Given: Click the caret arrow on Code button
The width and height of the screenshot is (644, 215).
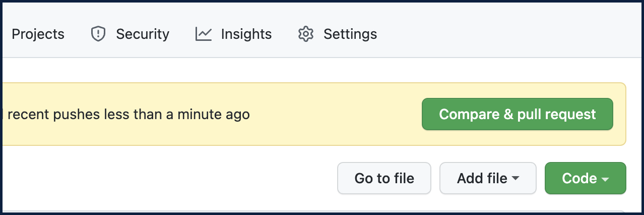Looking at the screenshot, I should click(x=605, y=179).
